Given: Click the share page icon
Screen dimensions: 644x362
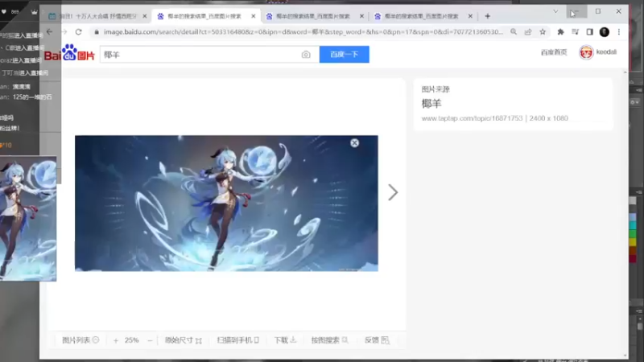Looking at the screenshot, I should pos(528,32).
